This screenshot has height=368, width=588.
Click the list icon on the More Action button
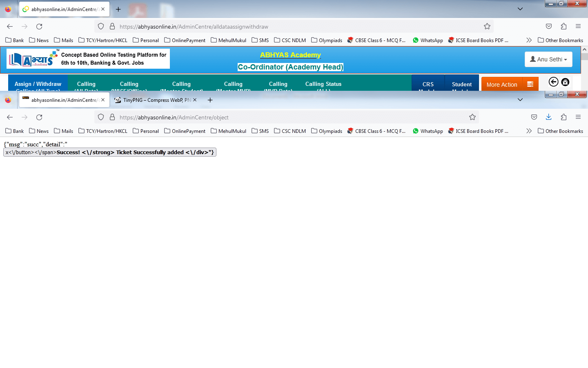point(530,84)
